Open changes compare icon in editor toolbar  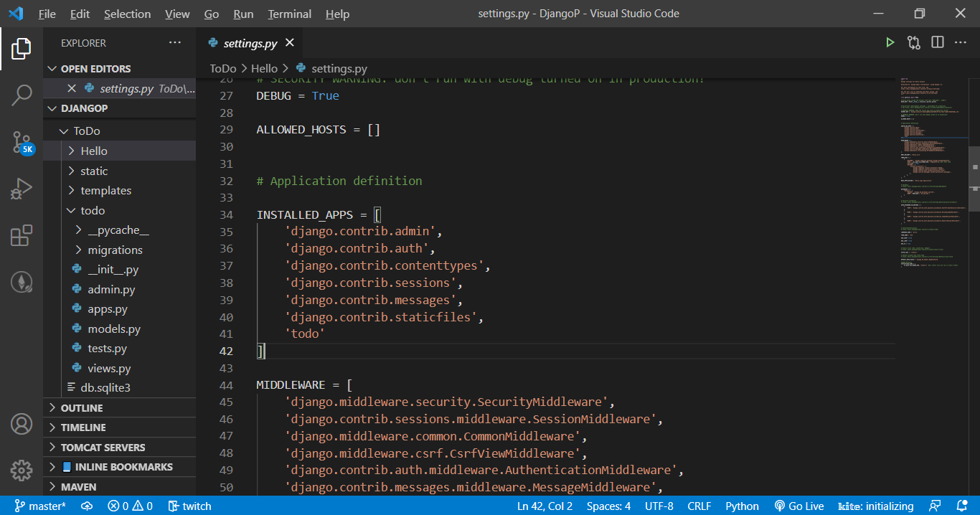(914, 43)
